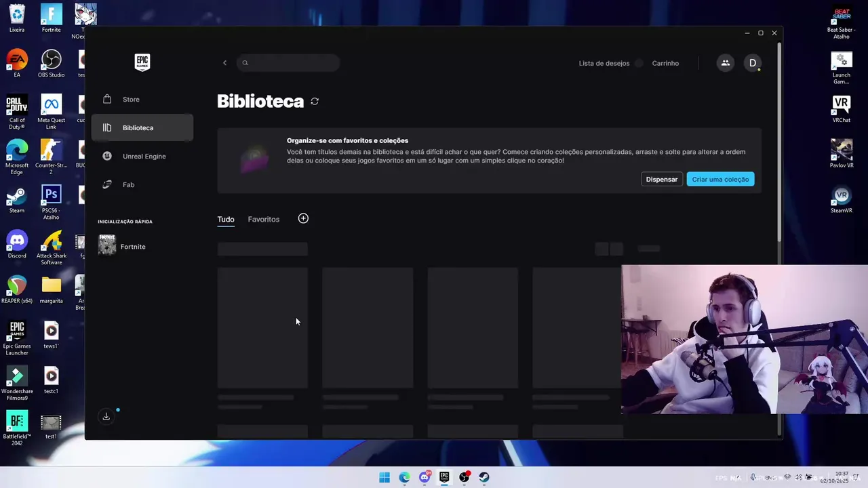Select REAPER (x64) desktop shortcut
The width and height of the screenshot is (868, 488).
17,289
